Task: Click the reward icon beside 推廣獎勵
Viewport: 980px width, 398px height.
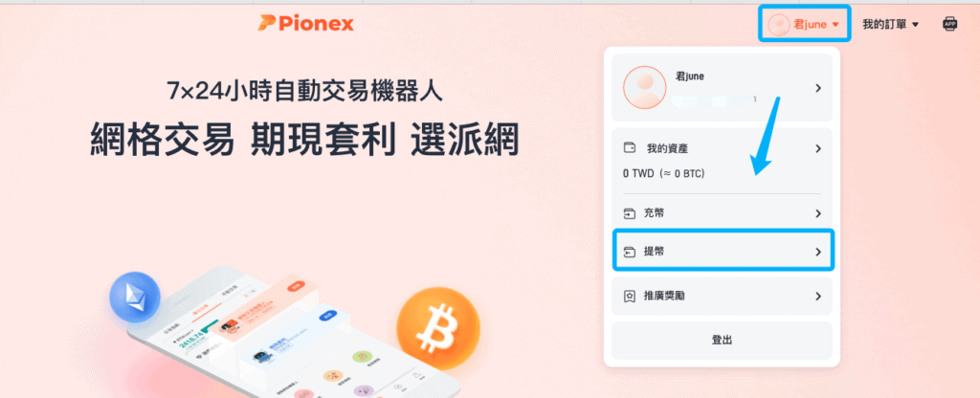Action: click(x=630, y=297)
